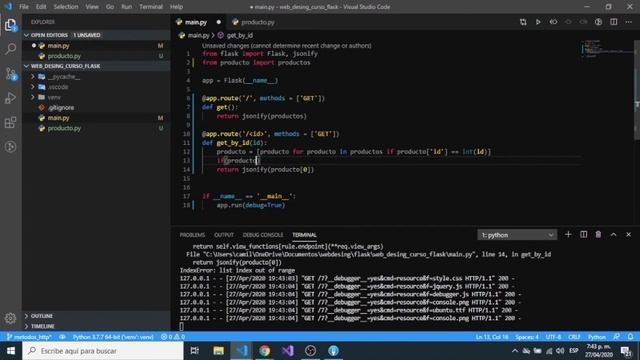Open the Go menu

(x=110, y=7)
